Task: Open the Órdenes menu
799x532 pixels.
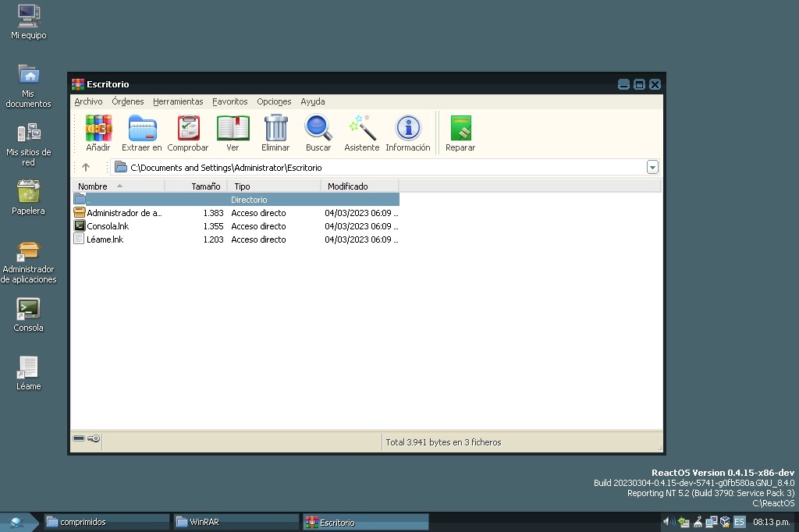Action: pyautogui.click(x=128, y=101)
